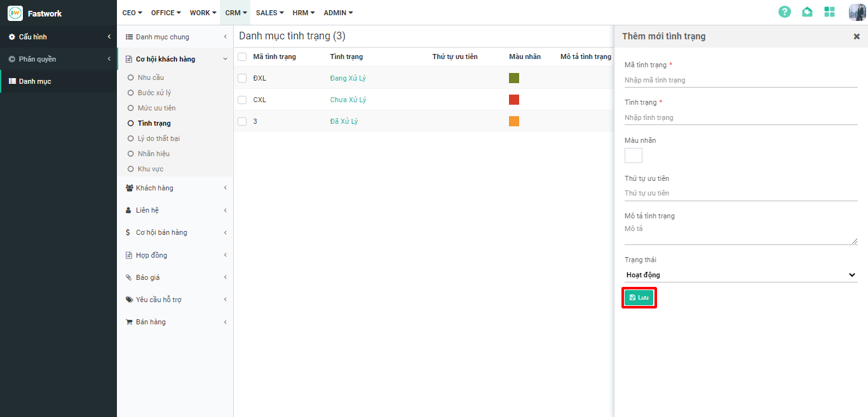
Task: Open the apps grid icon
Action: tap(829, 12)
